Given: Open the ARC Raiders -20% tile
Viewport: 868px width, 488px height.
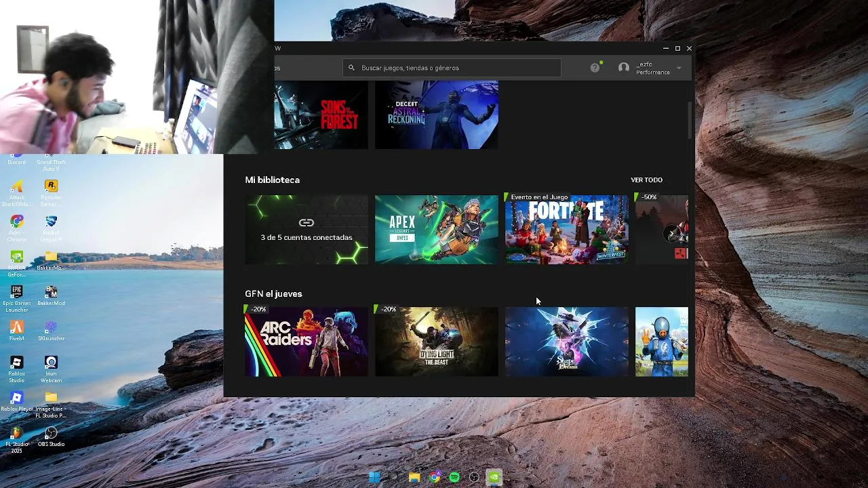Looking at the screenshot, I should (x=307, y=342).
